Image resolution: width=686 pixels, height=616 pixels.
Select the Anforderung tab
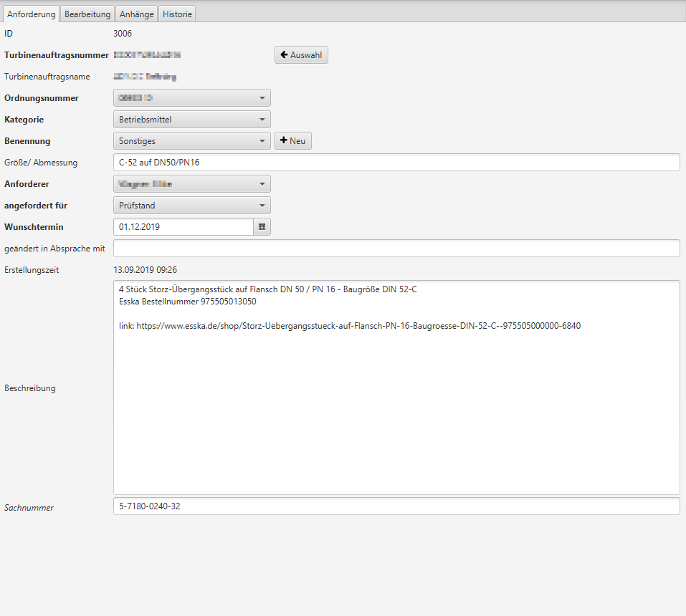click(31, 14)
